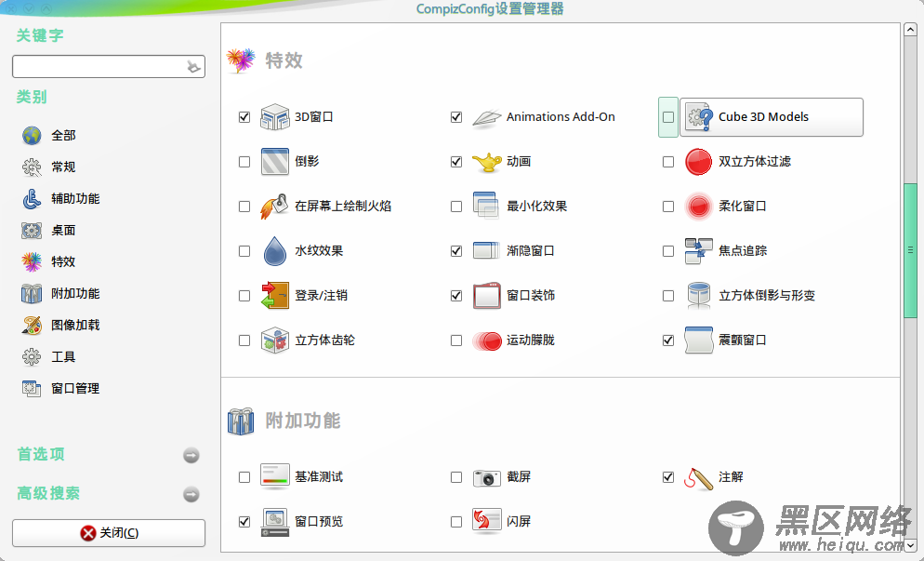This screenshot has height=561, width=924.
Task: Enable the Cube 3D Models checkbox
Action: [x=668, y=117]
